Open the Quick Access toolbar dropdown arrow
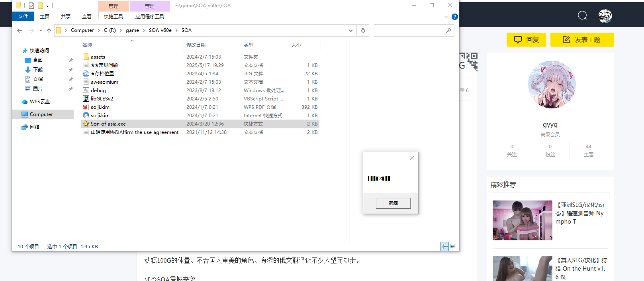 click(x=47, y=6)
